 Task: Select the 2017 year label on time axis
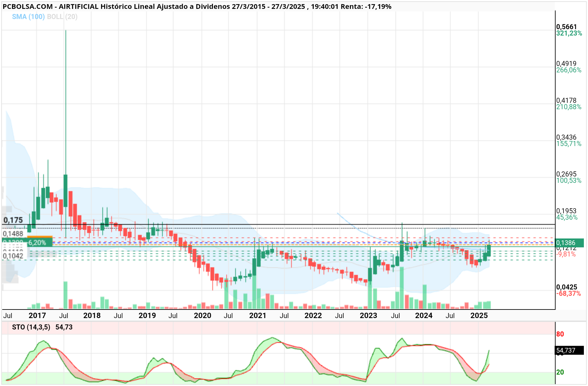pyautogui.click(x=37, y=315)
